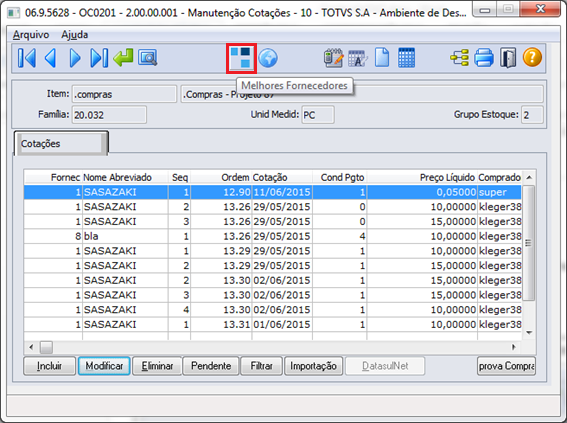Select the row with order 13.31
Image resolution: width=567 pixels, height=423 pixels.
pos(273,324)
